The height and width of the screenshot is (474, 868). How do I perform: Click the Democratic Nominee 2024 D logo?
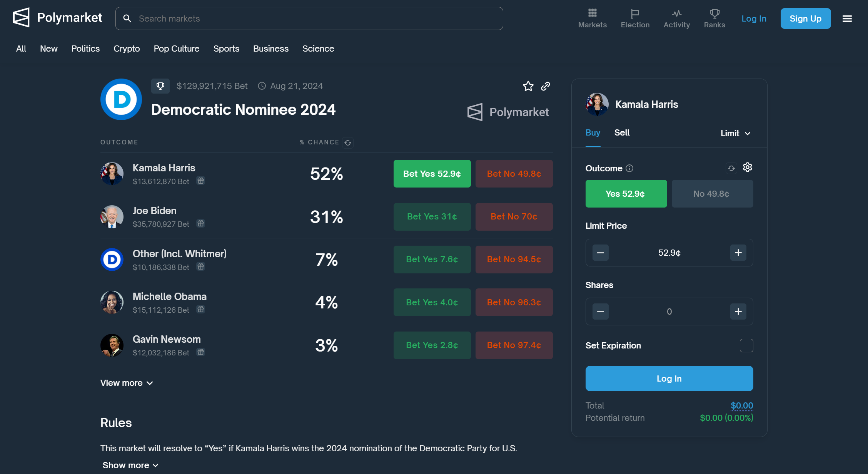coord(121,99)
